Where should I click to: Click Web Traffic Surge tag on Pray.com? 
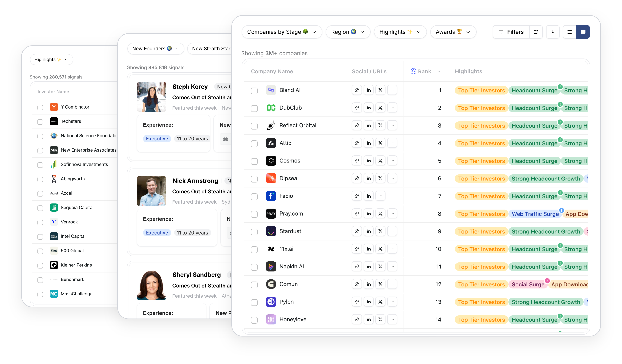click(x=535, y=214)
